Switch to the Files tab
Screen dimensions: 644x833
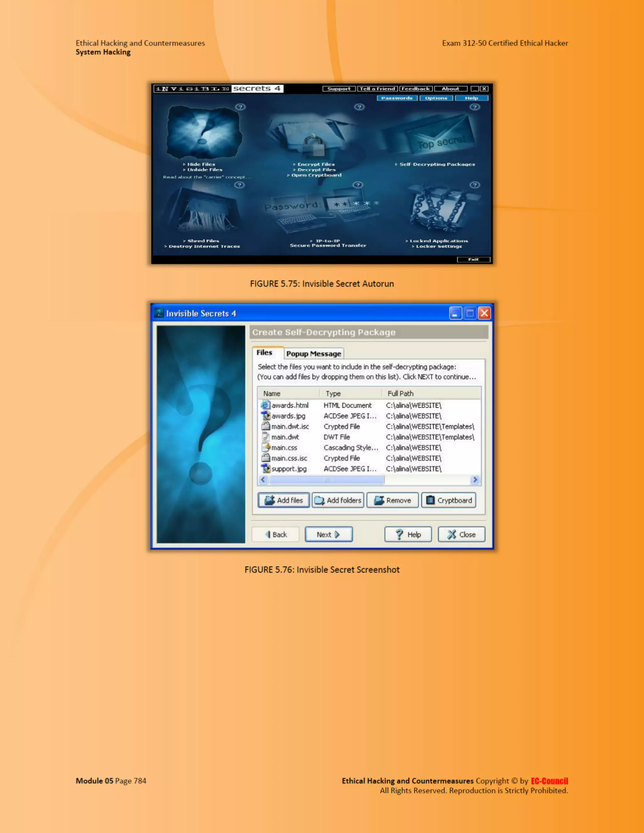(264, 353)
